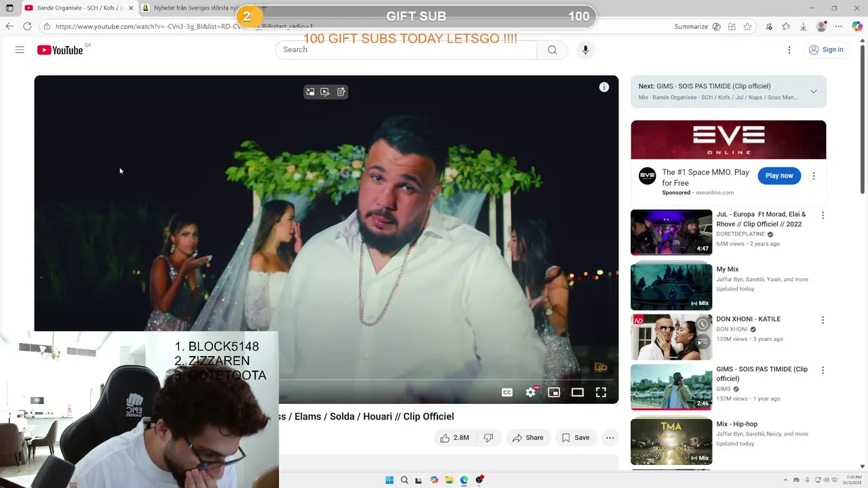The height and width of the screenshot is (488, 868).
Task: Open the Windows Start menu
Action: pyautogui.click(x=389, y=480)
